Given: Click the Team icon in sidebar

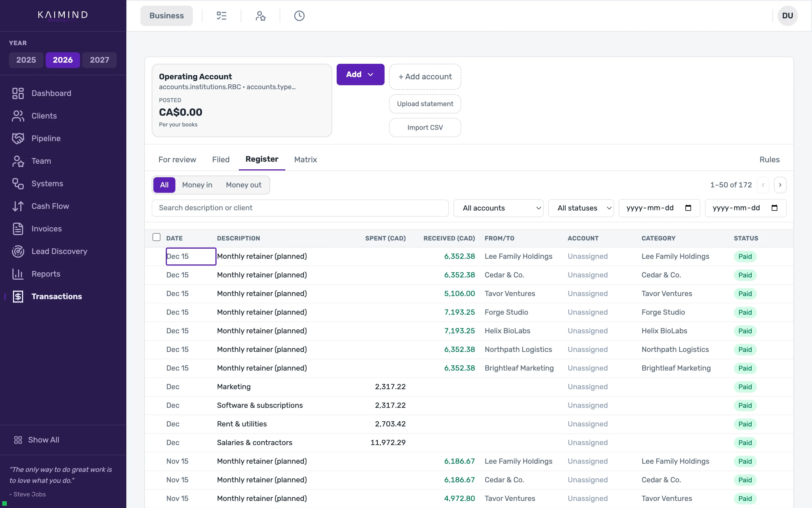Looking at the screenshot, I should coord(18,161).
